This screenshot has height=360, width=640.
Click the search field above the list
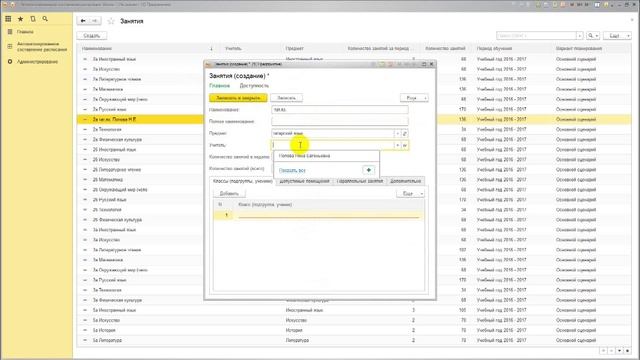click(536, 36)
